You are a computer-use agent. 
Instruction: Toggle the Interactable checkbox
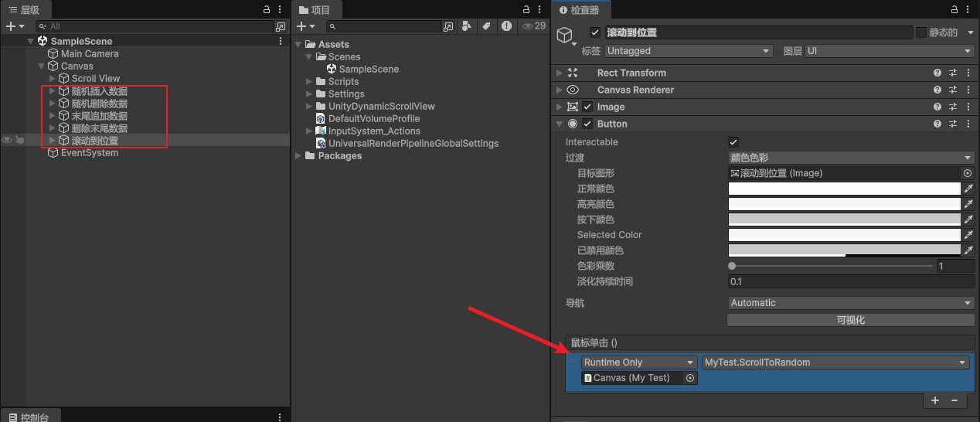tap(733, 142)
